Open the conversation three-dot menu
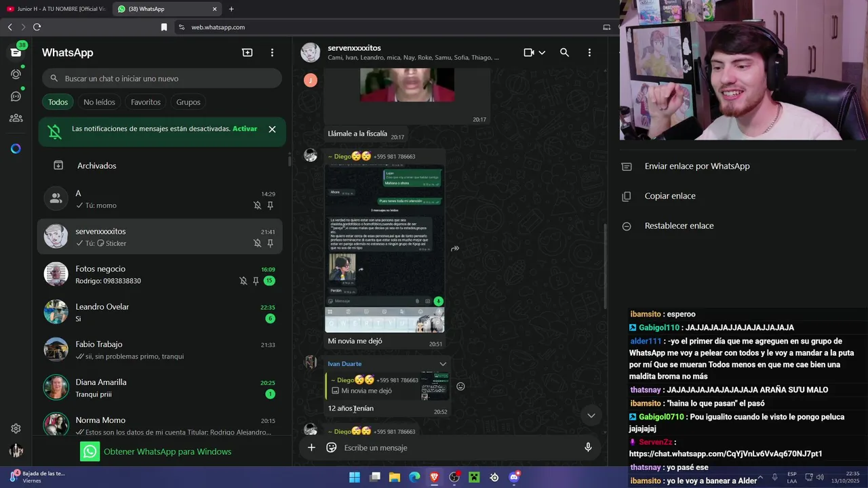The height and width of the screenshot is (488, 868). tap(589, 52)
